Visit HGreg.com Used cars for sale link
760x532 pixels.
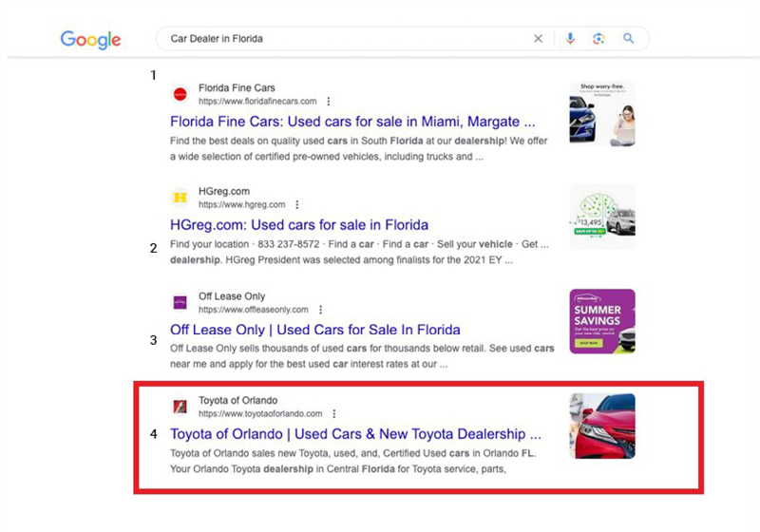point(299,225)
